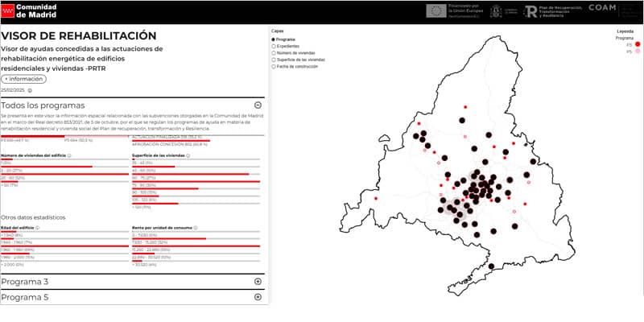Click the Comunidad de Madrid logo

[x=29, y=10]
